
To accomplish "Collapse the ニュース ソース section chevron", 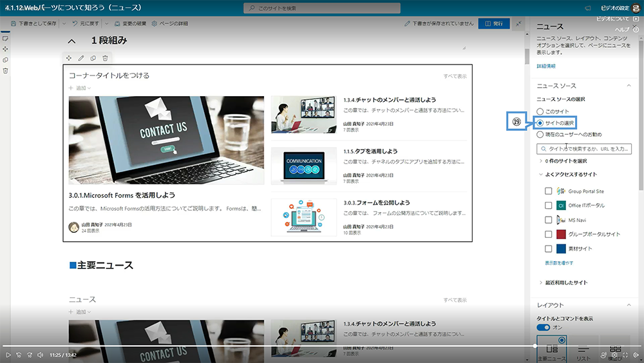I will [629, 86].
